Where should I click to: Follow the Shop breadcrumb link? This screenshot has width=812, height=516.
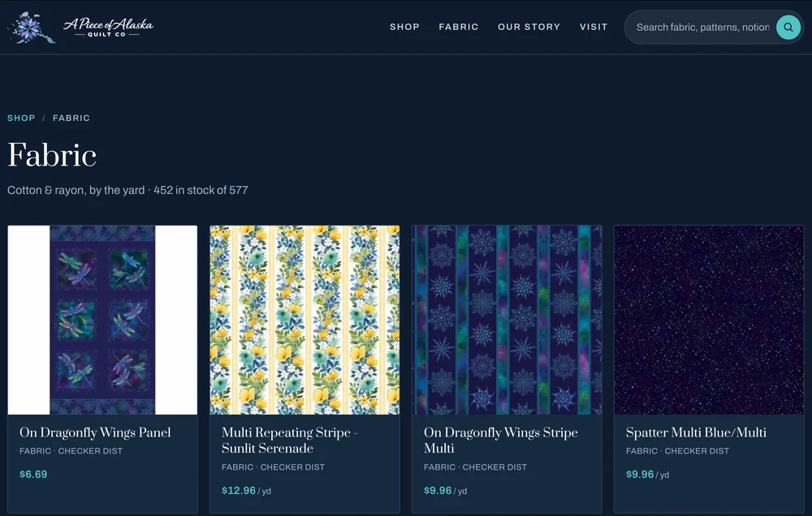click(21, 118)
